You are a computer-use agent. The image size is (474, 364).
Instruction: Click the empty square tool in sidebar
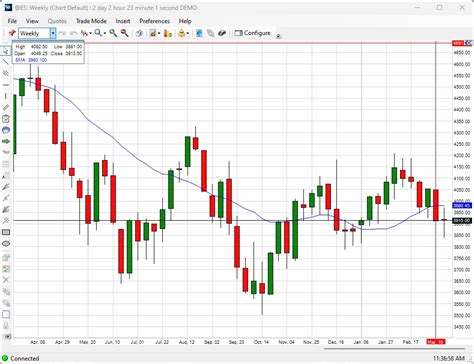pyautogui.click(x=6, y=314)
